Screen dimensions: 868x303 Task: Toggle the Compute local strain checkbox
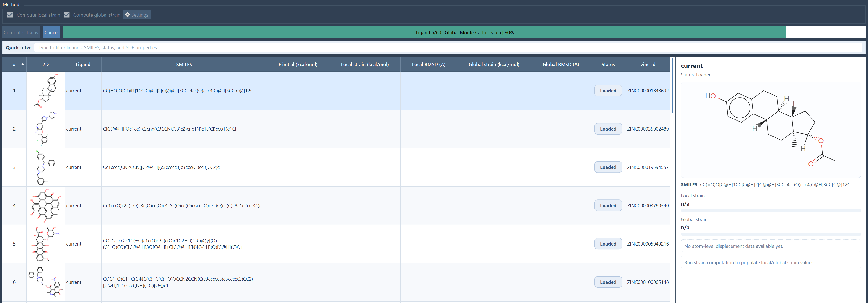10,15
